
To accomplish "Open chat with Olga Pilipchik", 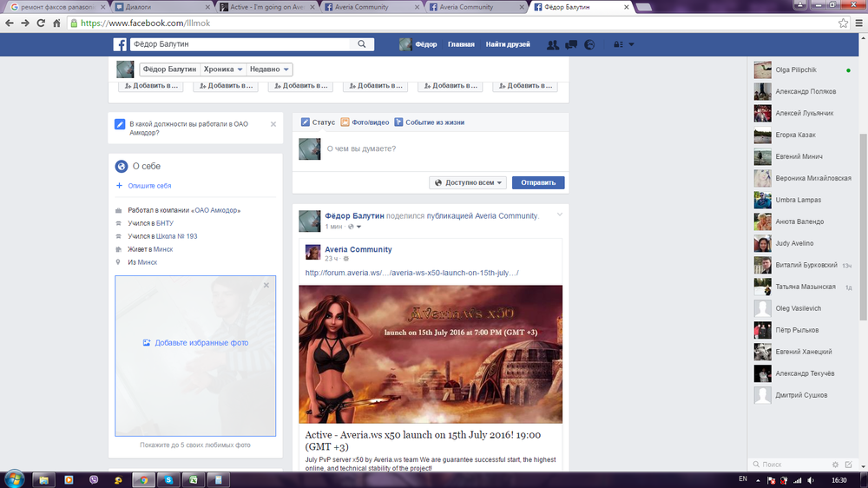I will point(803,69).
